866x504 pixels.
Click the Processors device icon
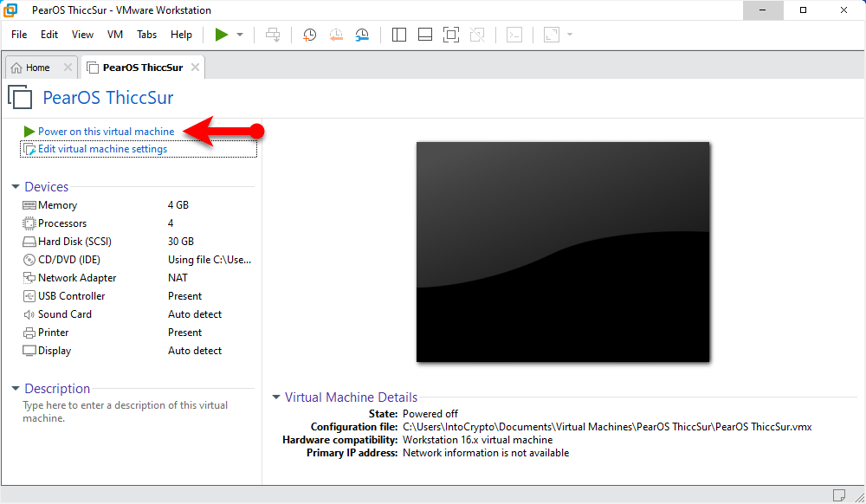click(x=29, y=223)
